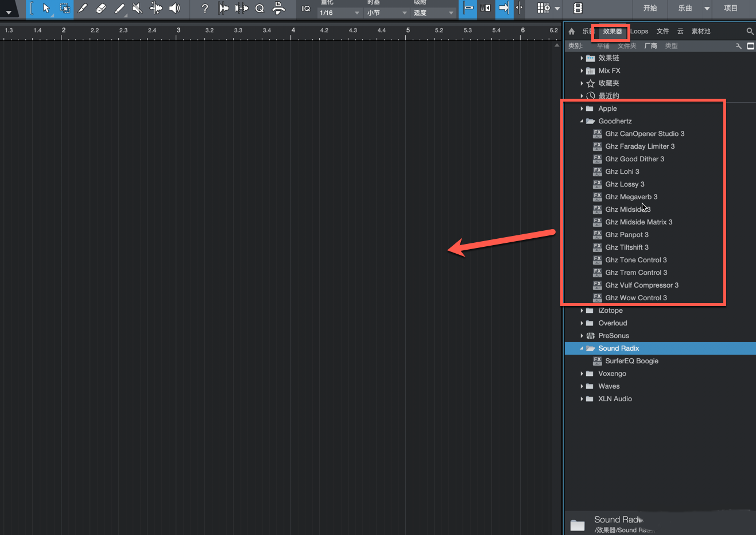Select the marquee selection tool

(65, 9)
